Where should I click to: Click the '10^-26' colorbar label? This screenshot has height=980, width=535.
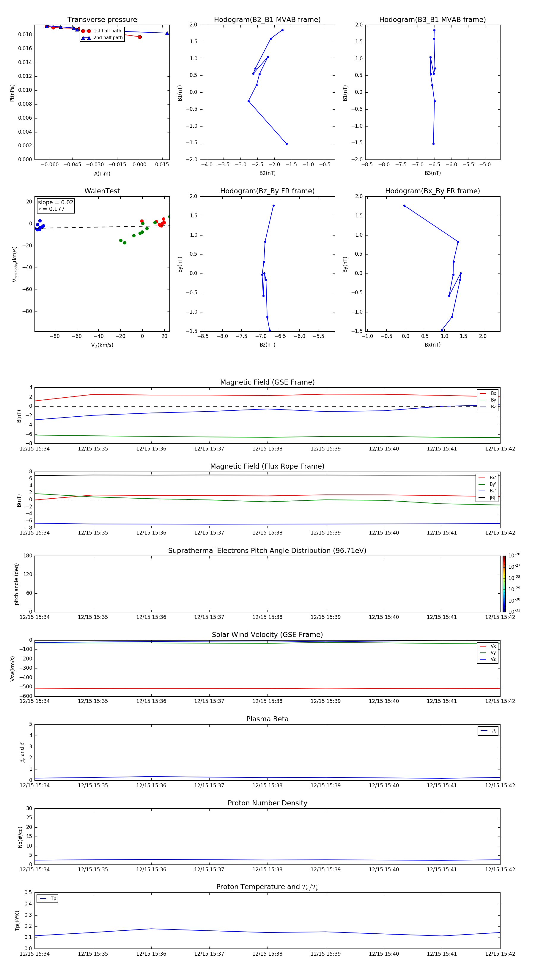[514, 555]
